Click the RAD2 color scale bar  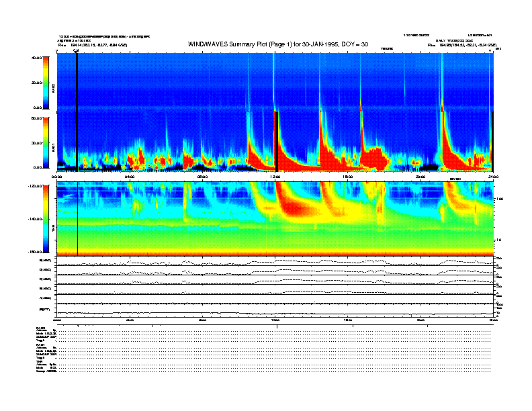[x=46, y=83]
